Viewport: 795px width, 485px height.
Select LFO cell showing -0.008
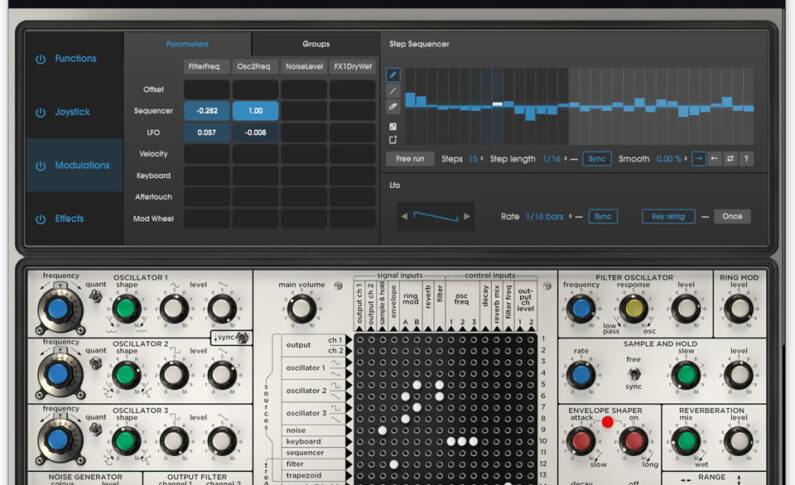tap(255, 133)
